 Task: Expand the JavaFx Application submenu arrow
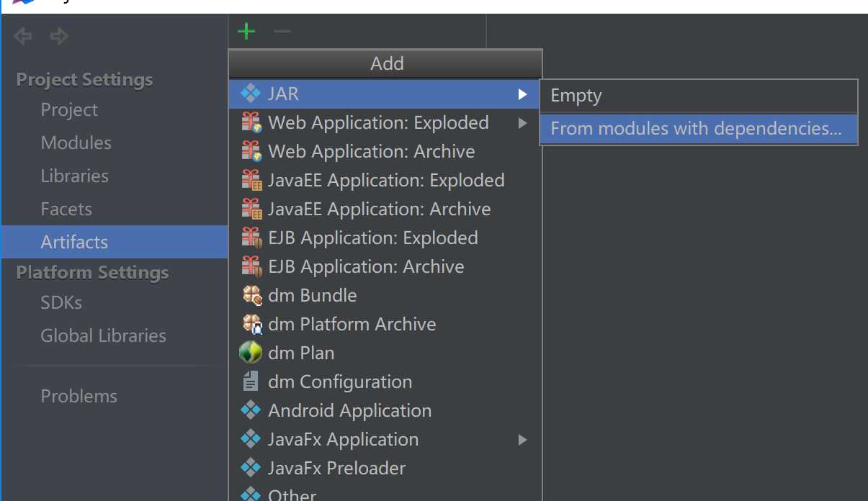[522, 439]
